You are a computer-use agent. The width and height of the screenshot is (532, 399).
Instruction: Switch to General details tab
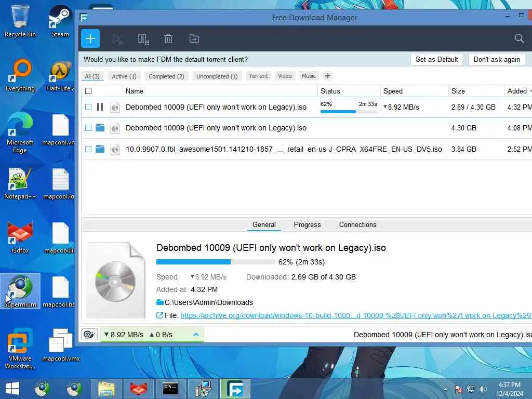click(264, 224)
